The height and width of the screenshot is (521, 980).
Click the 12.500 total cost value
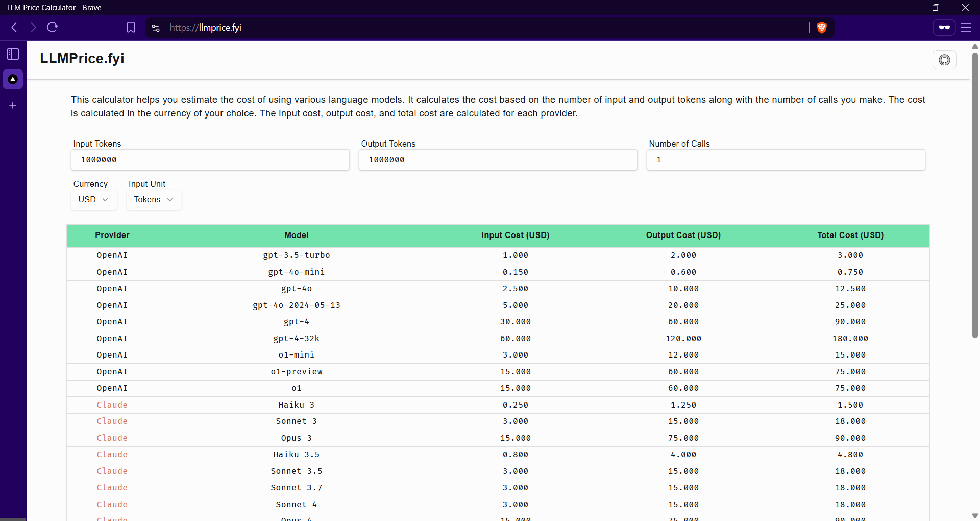(850, 289)
